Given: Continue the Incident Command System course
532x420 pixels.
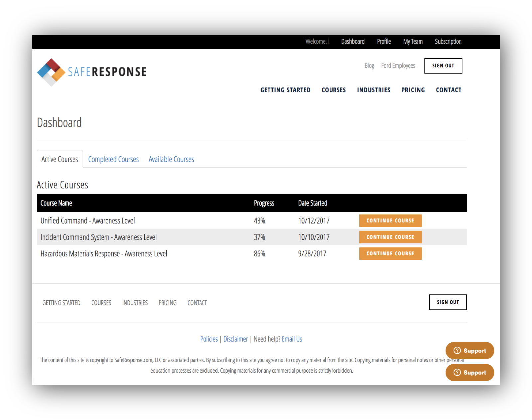Looking at the screenshot, I should coord(390,237).
